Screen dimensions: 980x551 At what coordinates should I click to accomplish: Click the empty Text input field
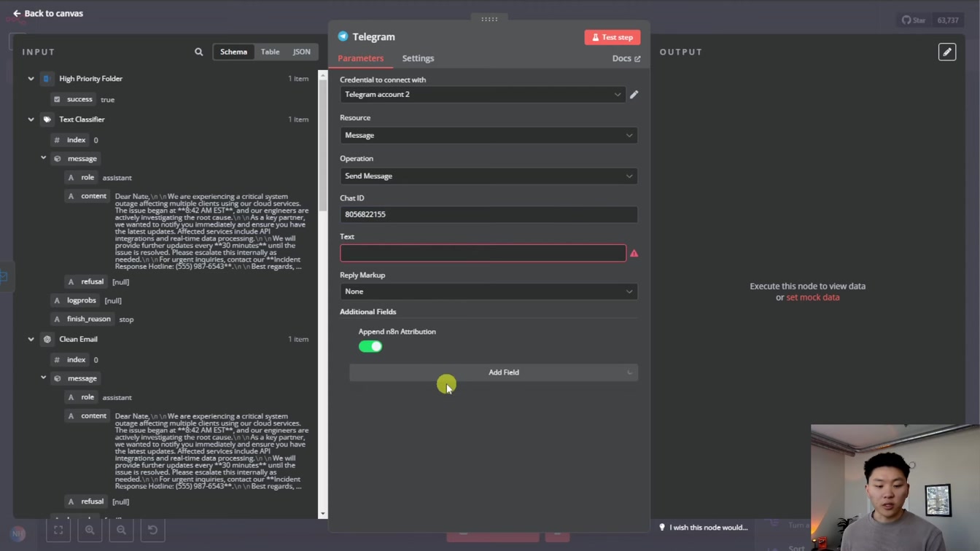pyautogui.click(x=483, y=253)
